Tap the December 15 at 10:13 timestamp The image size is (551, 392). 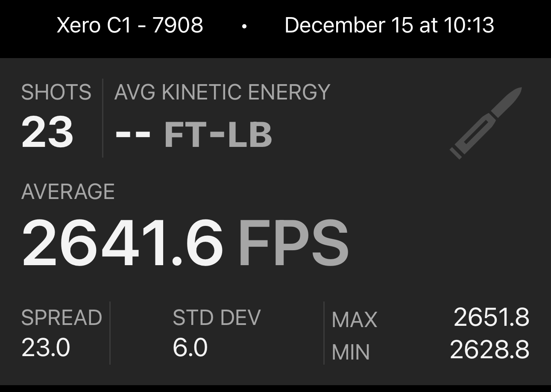[x=389, y=25]
